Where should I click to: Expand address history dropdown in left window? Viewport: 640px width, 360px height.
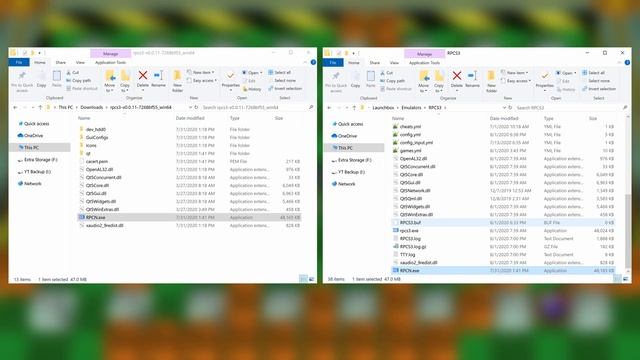190,107
